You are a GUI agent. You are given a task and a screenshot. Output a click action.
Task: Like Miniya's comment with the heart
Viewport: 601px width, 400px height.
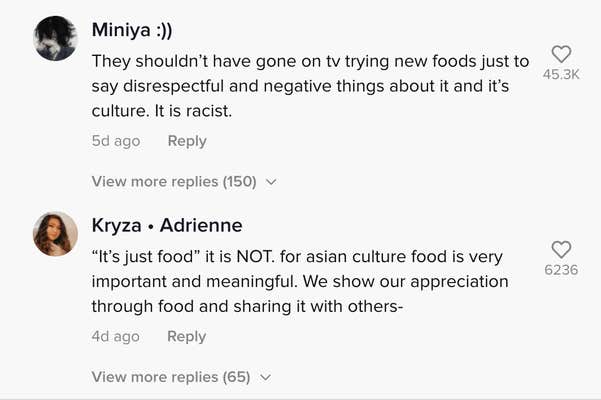coord(562,54)
